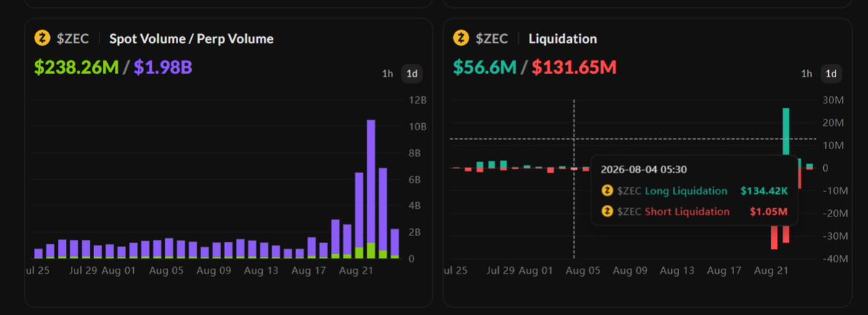Image resolution: width=868 pixels, height=315 pixels.
Task: Click the Spot Volume / Perp Volume title
Action: (x=192, y=39)
